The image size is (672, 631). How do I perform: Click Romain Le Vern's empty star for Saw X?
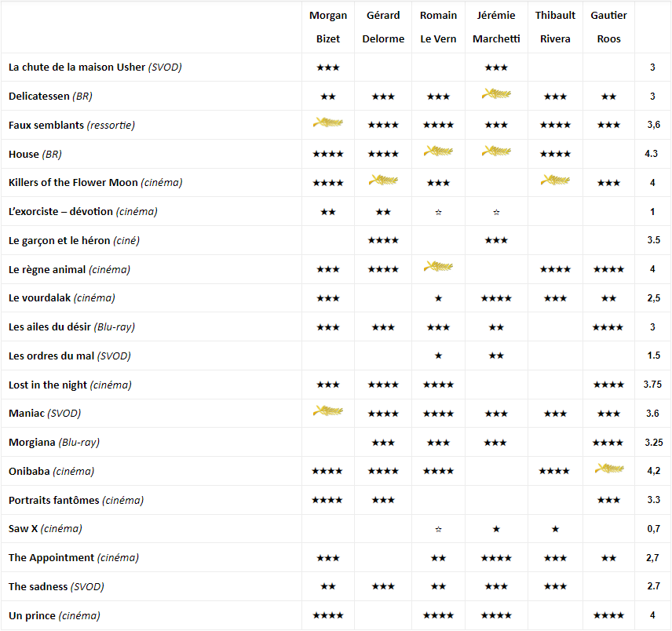[x=438, y=529]
